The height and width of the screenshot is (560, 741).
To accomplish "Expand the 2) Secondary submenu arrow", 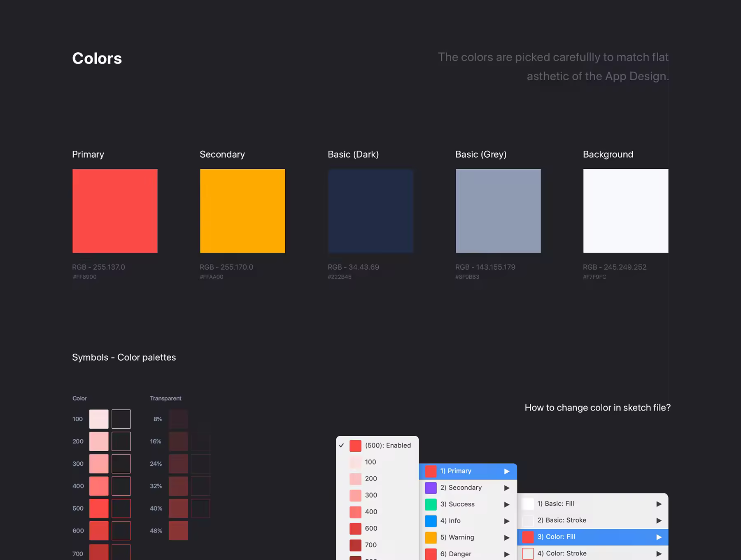I will pyautogui.click(x=507, y=488).
